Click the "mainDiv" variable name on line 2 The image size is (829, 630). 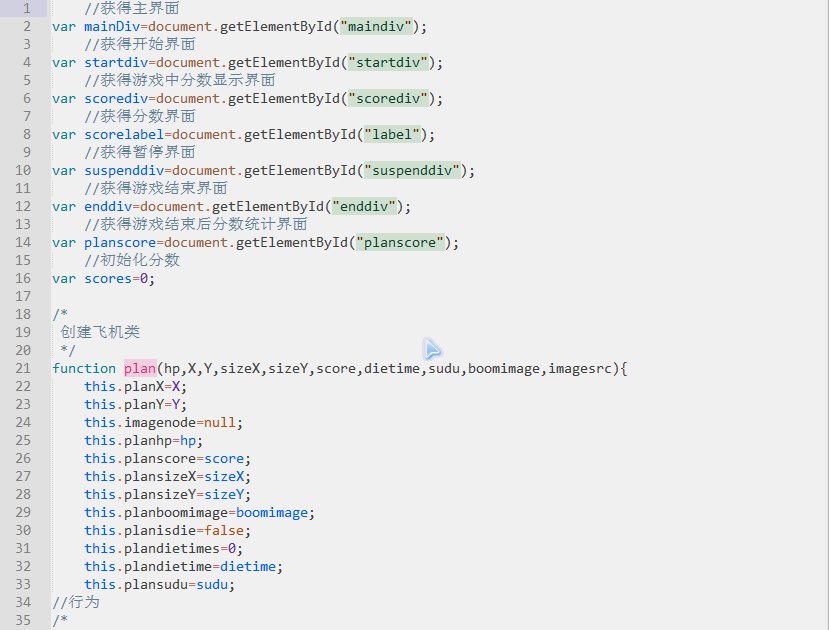click(x=112, y=26)
